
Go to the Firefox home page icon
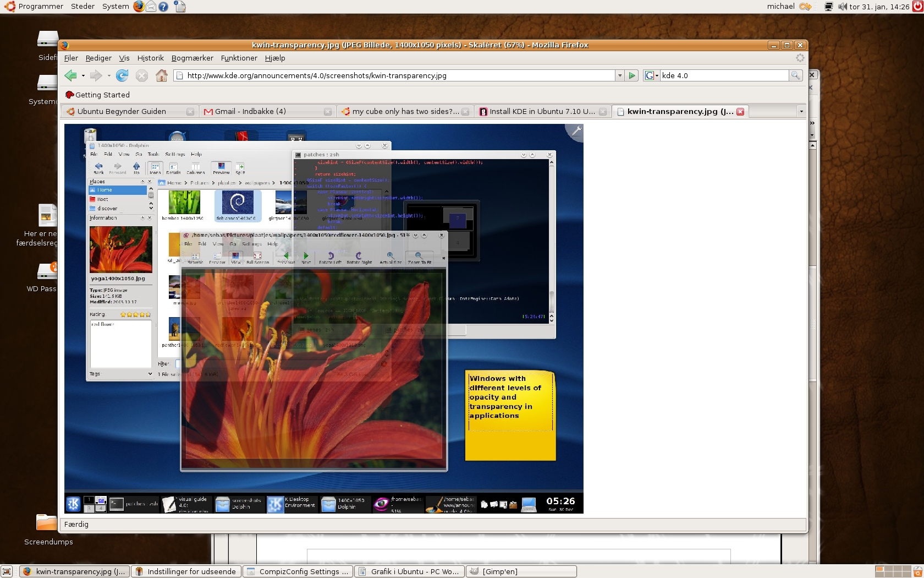pyautogui.click(x=162, y=75)
